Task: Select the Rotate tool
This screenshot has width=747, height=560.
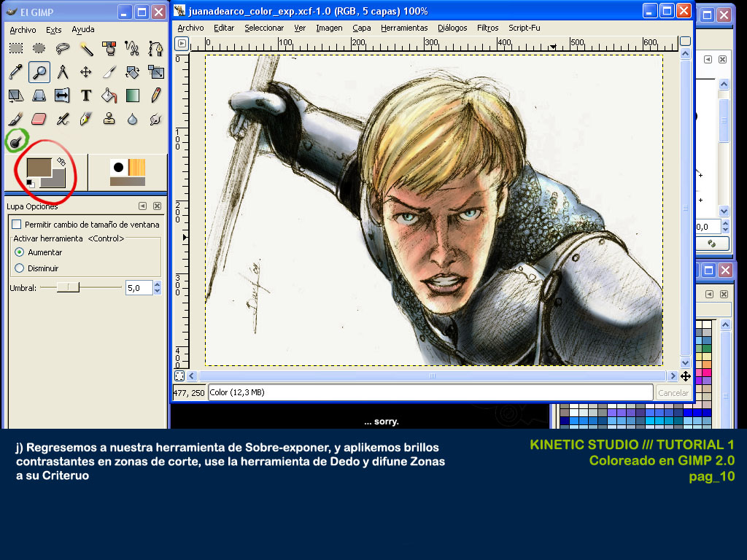Action: (x=132, y=72)
